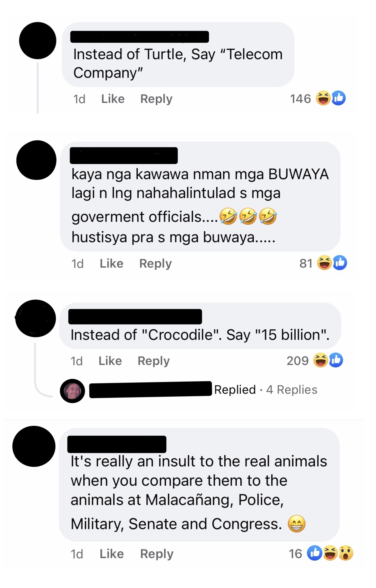376x588 pixels.
Task: View the 209 reactions count list
Action: [297, 361]
